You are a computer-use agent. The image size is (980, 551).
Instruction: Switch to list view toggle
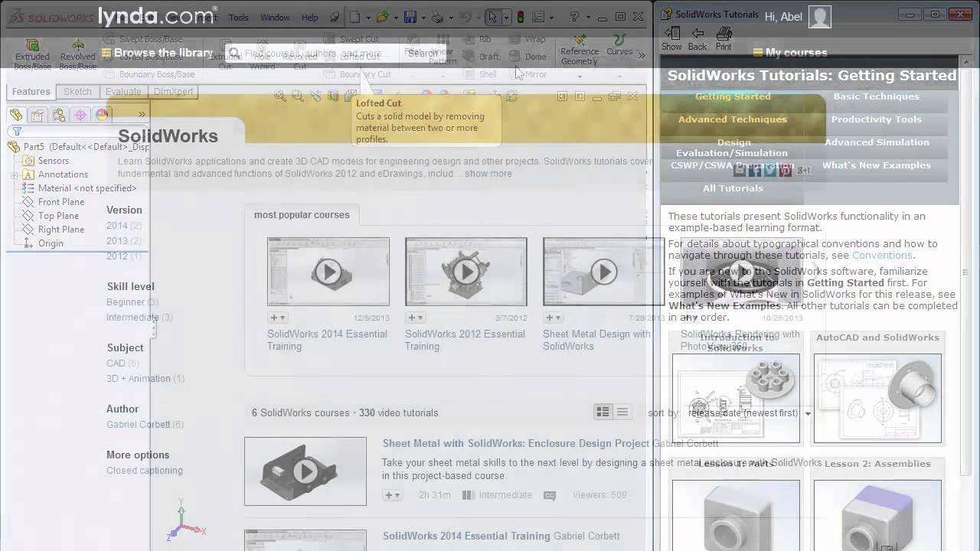622,412
